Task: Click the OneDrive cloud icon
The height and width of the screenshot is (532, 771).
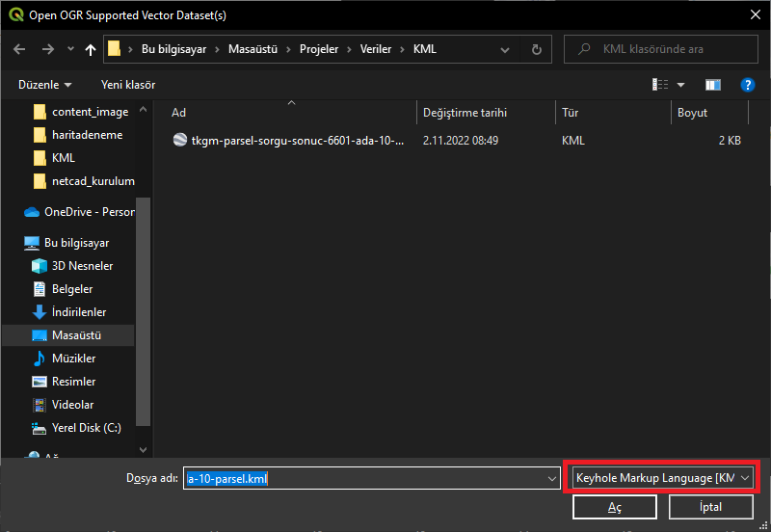Action: click(x=32, y=212)
